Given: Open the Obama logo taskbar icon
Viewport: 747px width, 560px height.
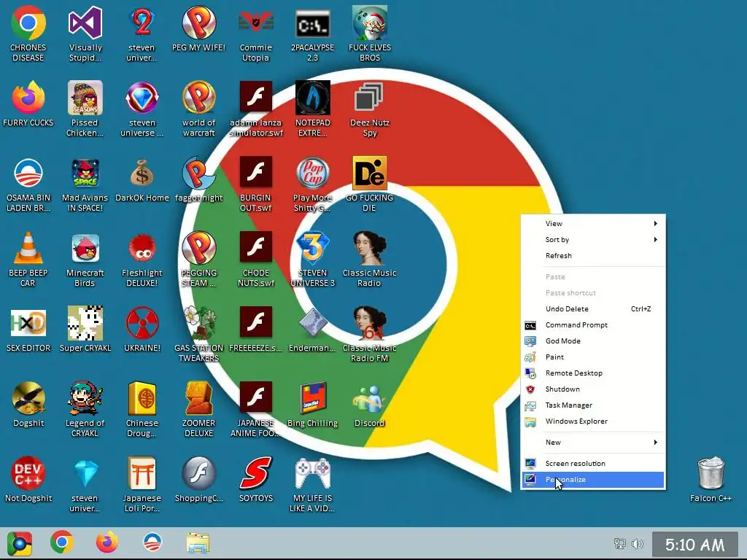Looking at the screenshot, I should [152, 542].
